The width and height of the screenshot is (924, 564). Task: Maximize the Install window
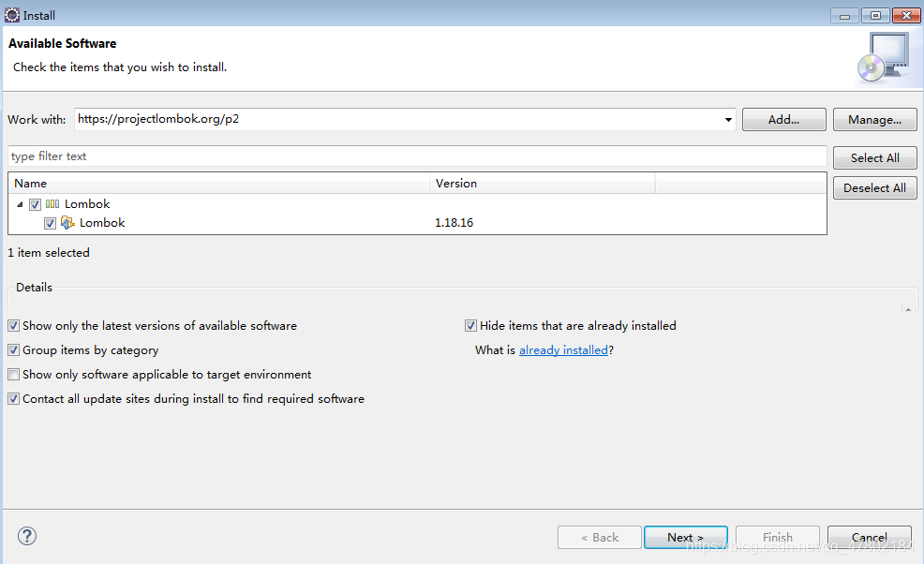[x=875, y=16]
